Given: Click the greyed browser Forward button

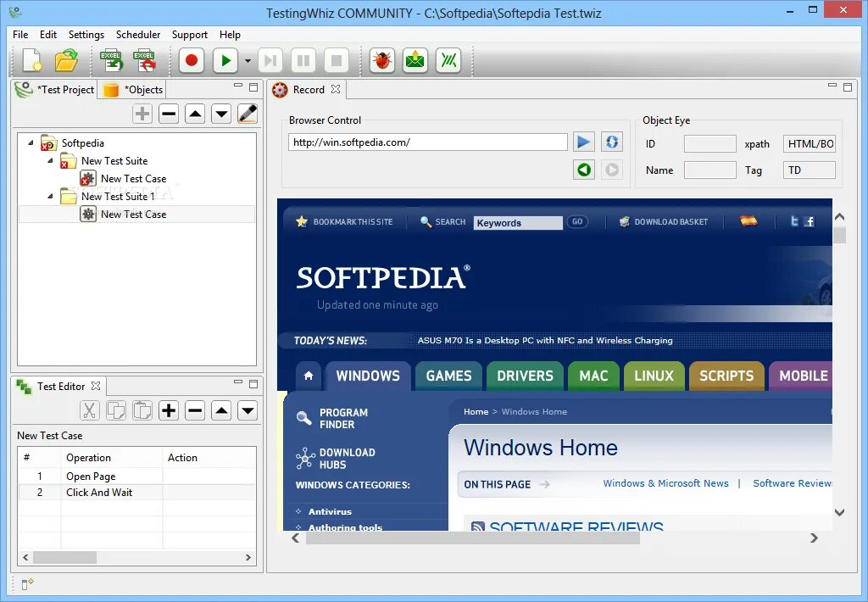Looking at the screenshot, I should pyautogui.click(x=612, y=170).
